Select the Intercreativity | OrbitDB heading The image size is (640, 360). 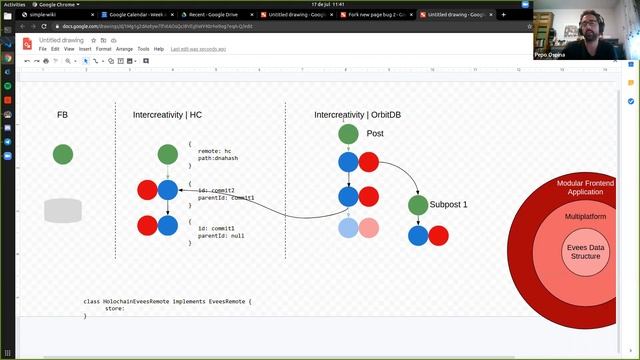click(358, 115)
